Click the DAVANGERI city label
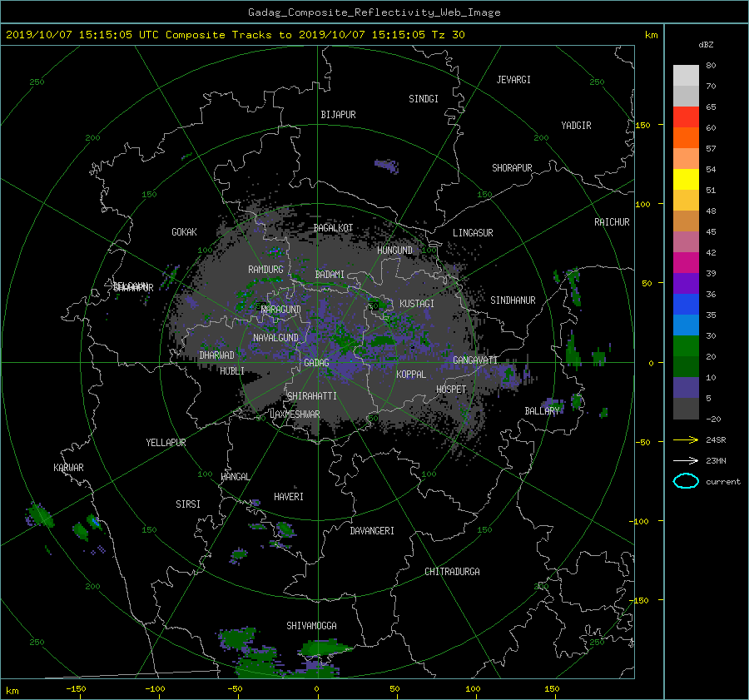 point(372,531)
